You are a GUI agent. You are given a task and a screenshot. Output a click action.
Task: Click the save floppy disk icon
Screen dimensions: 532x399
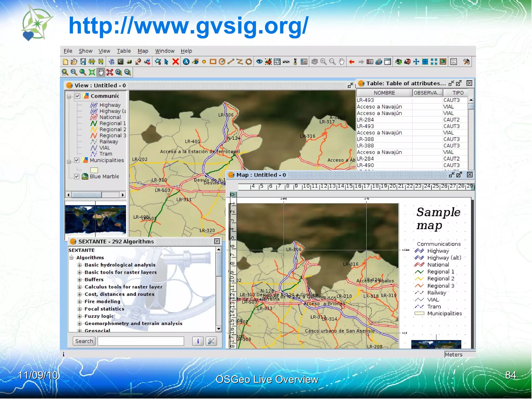(x=83, y=62)
